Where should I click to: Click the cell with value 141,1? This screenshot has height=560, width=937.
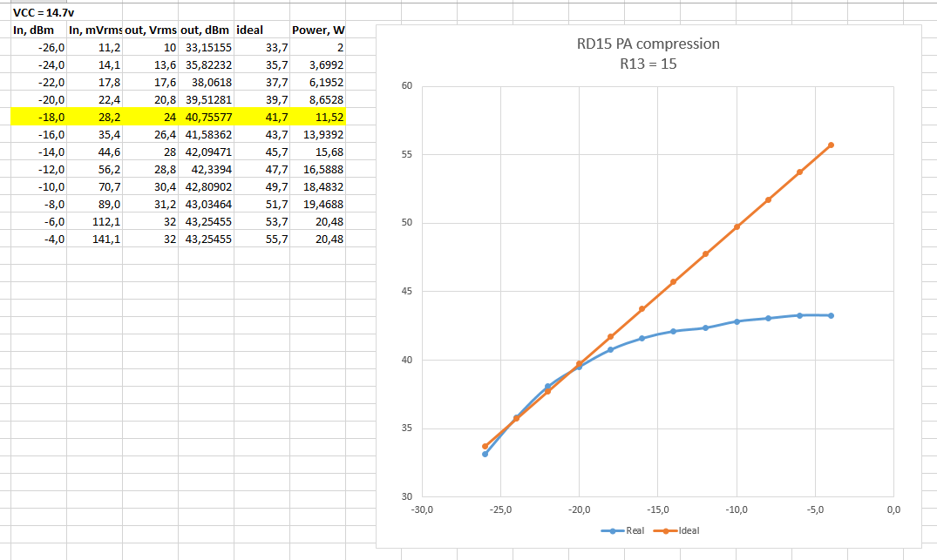[94, 238]
